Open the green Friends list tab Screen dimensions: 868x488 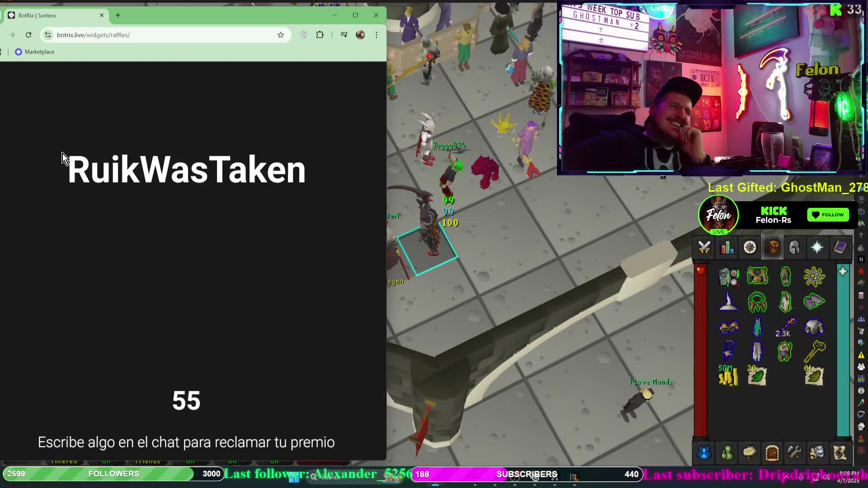pyautogui.click(x=727, y=453)
